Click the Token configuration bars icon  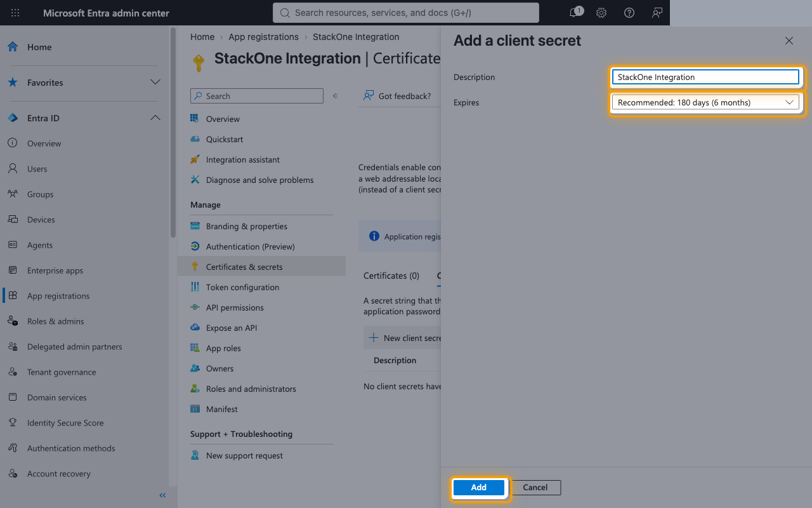point(195,287)
